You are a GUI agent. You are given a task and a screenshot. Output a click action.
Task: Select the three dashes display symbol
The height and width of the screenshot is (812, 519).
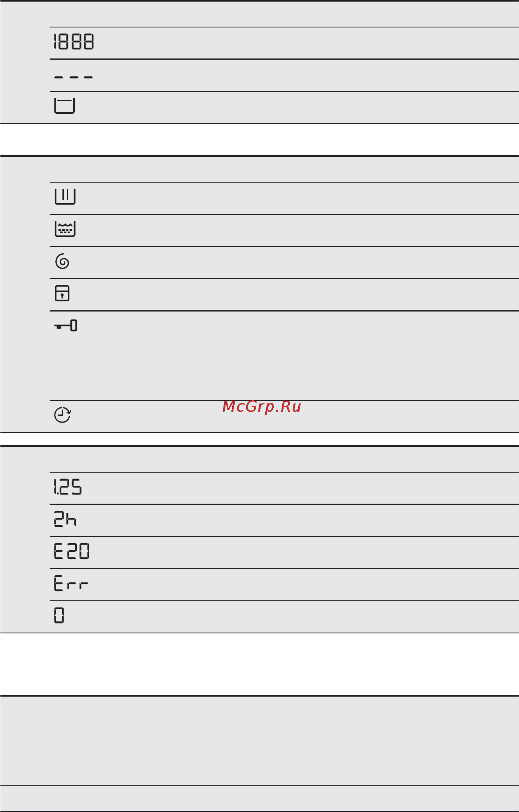coord(74,77)
